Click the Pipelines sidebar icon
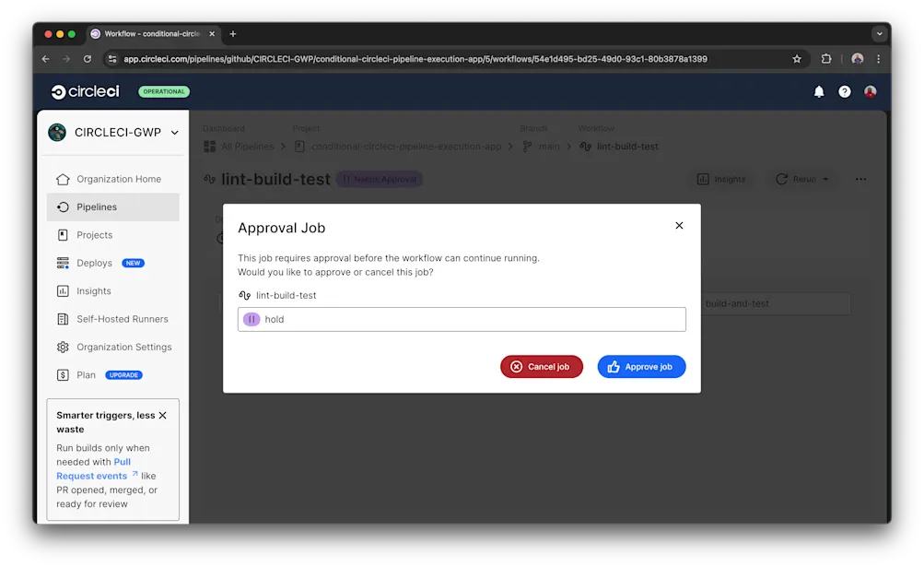This screenshot has width=924, height=567. pyautogui.click(x=63, y=207)
